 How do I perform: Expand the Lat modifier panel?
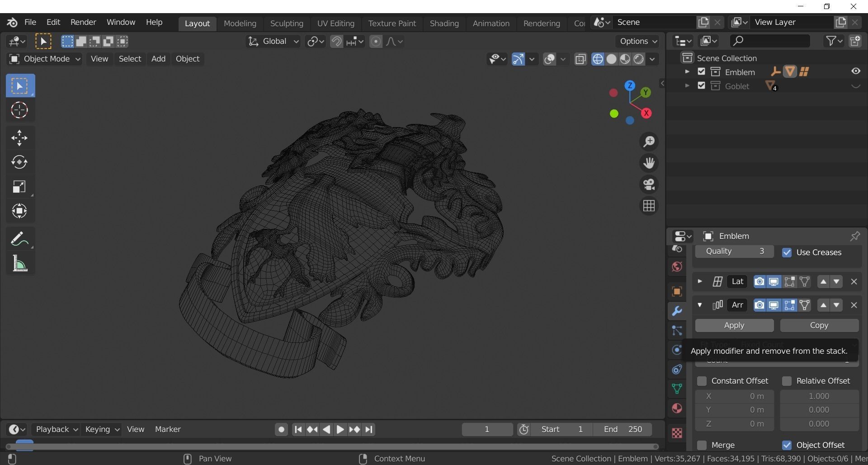tap(699, 281)
